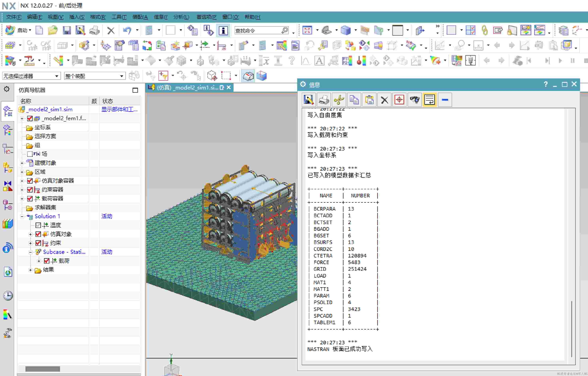Open the 整个装配 selection scope dropdown
The width and height of the screenshot is (588, 376).
pos(95,76)
